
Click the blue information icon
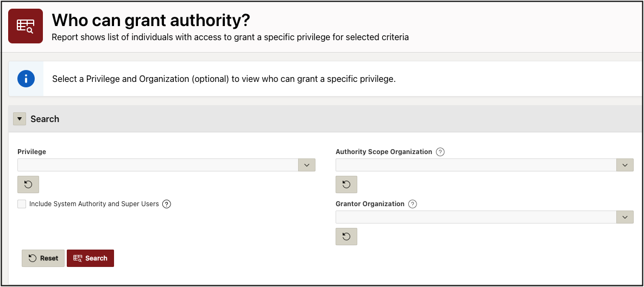(x=26, y=79)
